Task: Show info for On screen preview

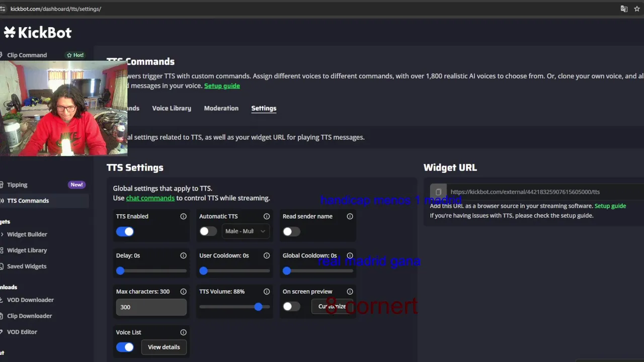Action: (x=350, y=292)
